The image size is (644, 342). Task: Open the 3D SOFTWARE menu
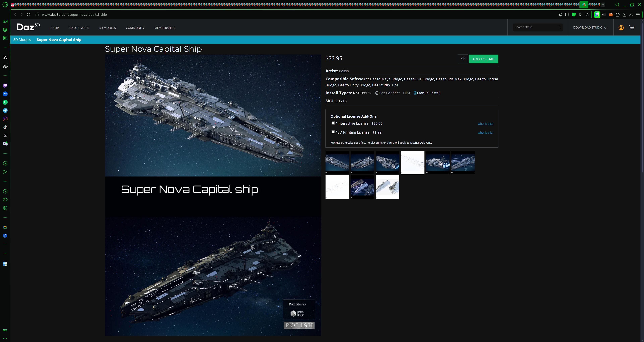[79, 28]
